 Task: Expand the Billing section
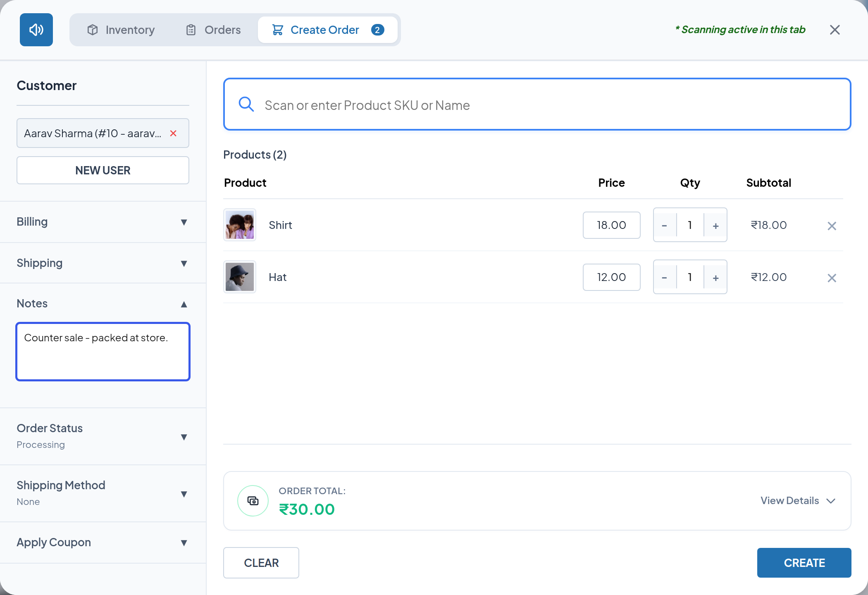point(103,222)
